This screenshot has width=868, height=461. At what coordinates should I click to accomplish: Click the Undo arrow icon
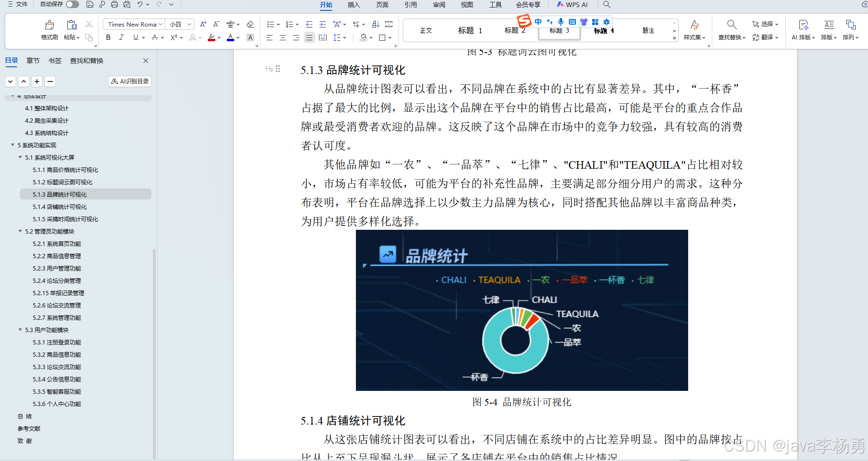140,4
